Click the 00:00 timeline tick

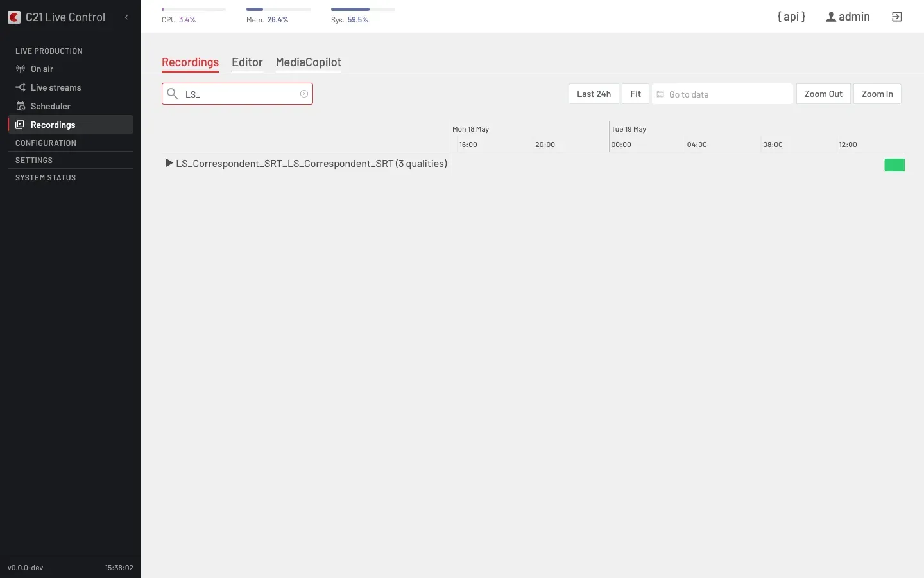(x=621, y=144)
